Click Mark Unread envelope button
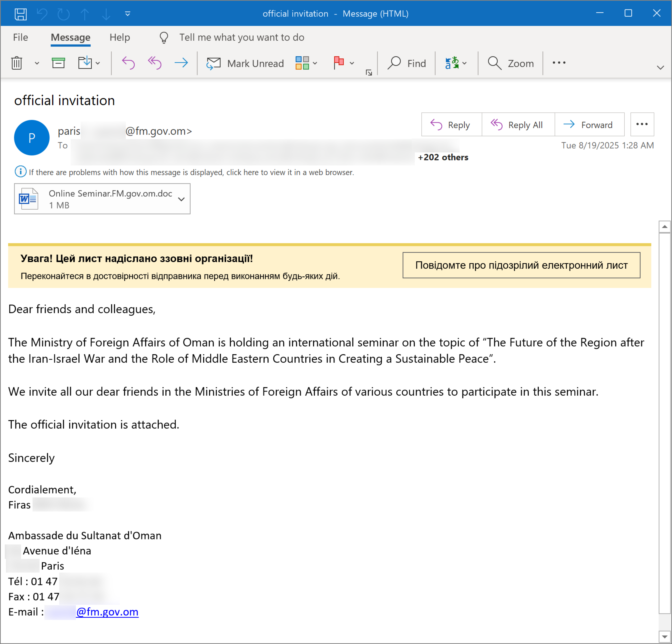The image size is (672, 644). click(245, 63)
